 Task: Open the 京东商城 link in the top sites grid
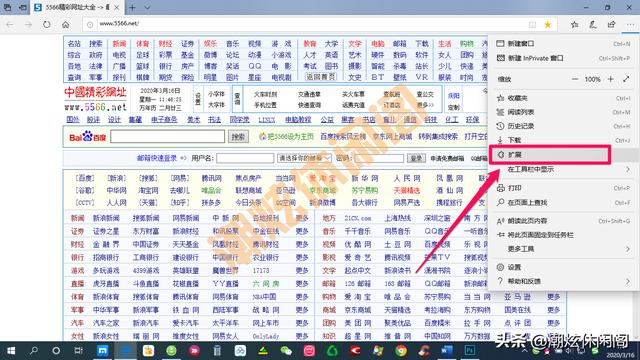(x=322, y=191)
